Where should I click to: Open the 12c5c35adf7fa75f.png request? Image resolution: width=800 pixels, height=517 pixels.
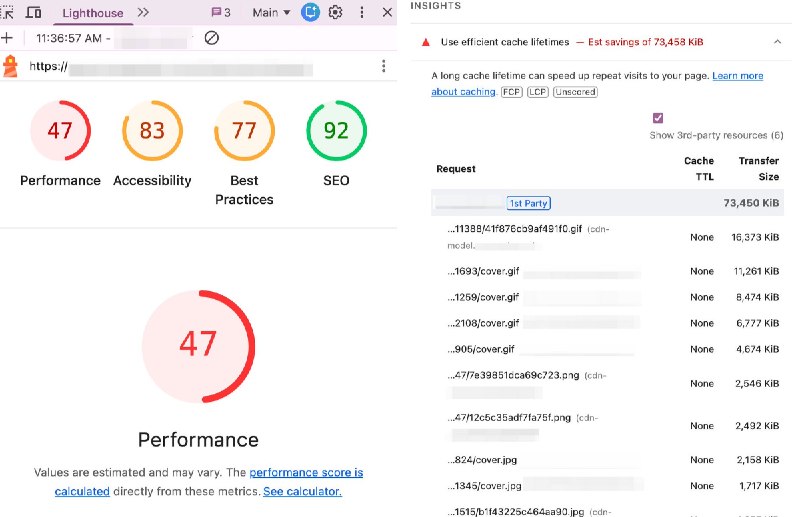(509, 418)
